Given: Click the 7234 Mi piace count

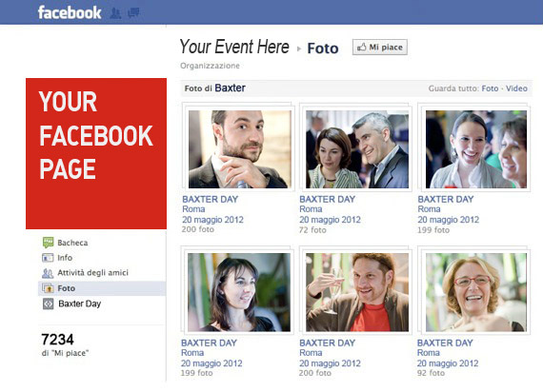Looking at the screenshot, I should pos(57,340).
